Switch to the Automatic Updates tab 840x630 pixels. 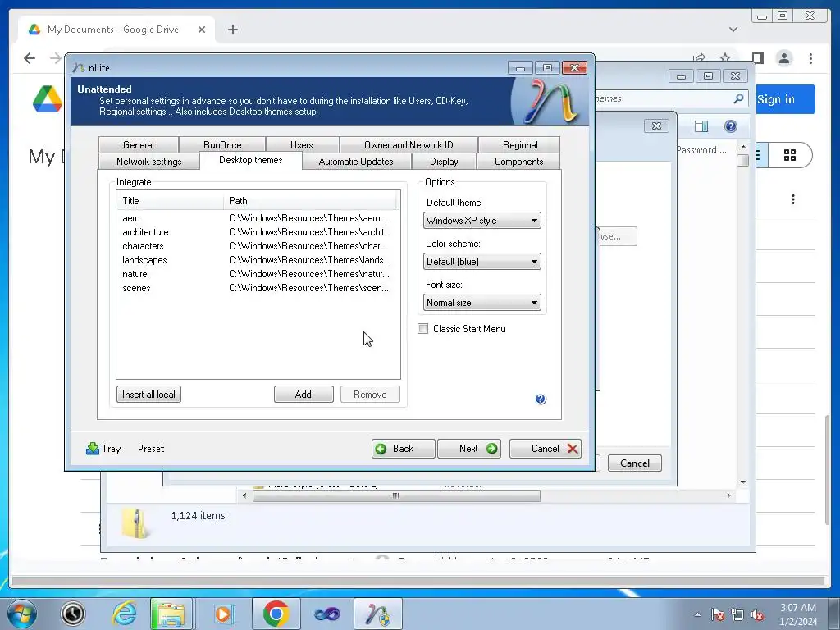356,162
